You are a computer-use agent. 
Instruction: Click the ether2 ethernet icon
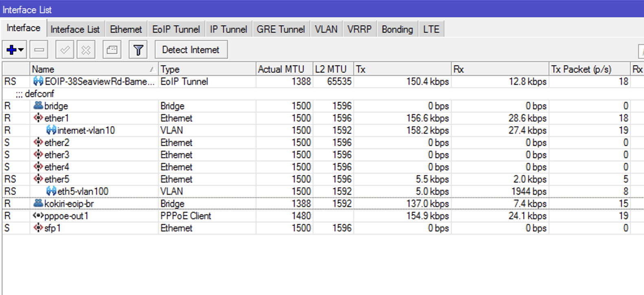pyautogui.click(x=38, y=142)
